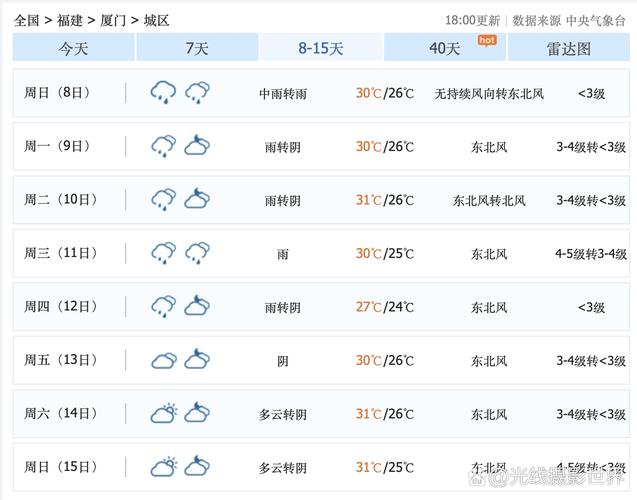Click 东北风 wind text in 周四 row

click(489, 308)
